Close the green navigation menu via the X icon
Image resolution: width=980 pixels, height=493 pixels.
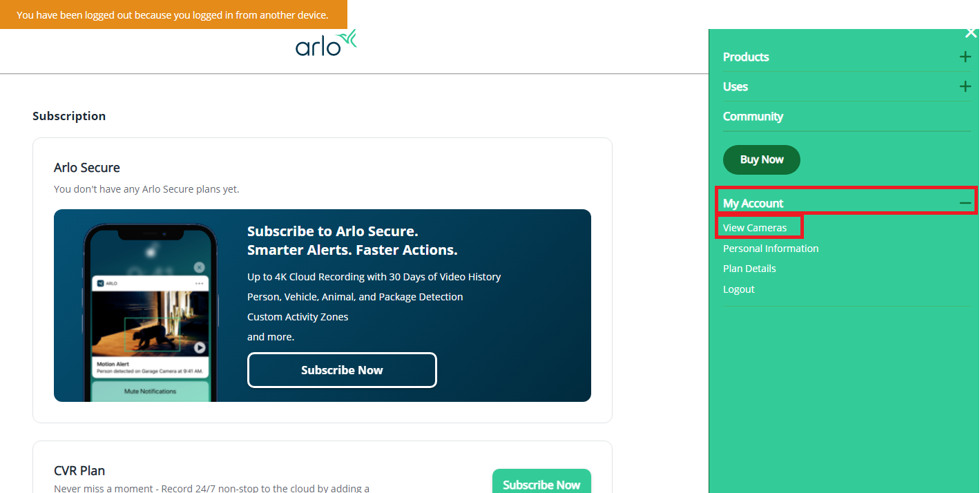971,32
